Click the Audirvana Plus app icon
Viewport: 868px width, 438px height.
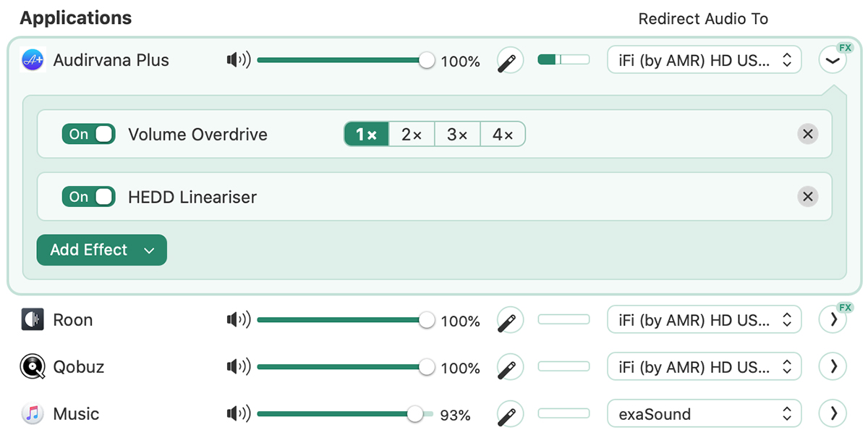click(x=33, y=60)
